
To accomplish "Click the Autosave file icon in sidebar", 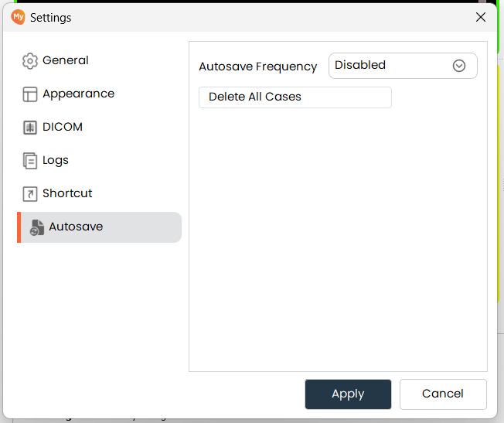I will pos(36,227).
